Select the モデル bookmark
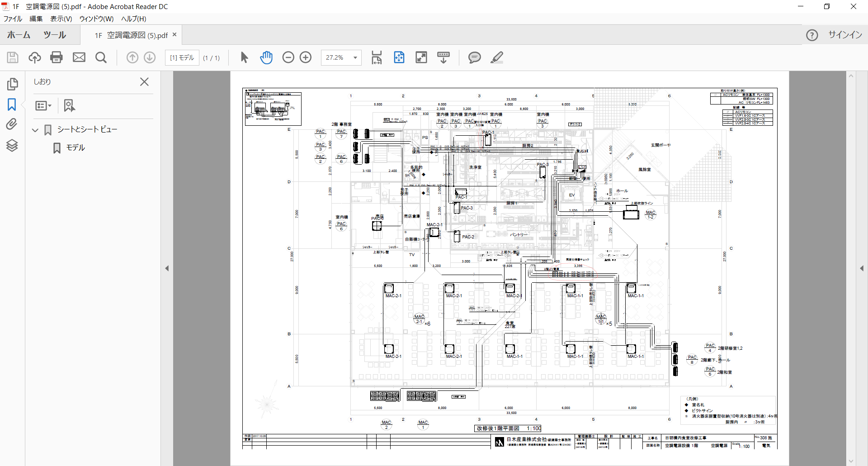This screenshot has height=466, width=868. (76, 147)
